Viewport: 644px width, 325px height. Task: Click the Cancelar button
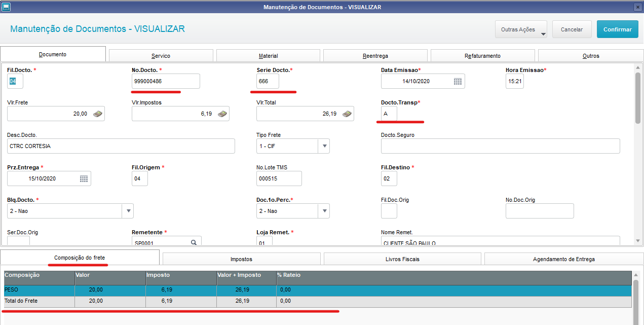tap(572, 29)
